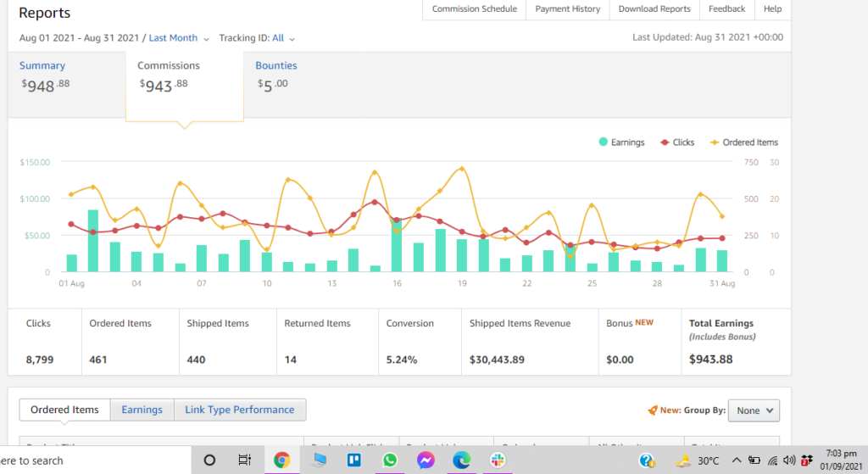Open the Tracking ID: All dropdown
Screen dimensions: 868x474
coord(257,38)
